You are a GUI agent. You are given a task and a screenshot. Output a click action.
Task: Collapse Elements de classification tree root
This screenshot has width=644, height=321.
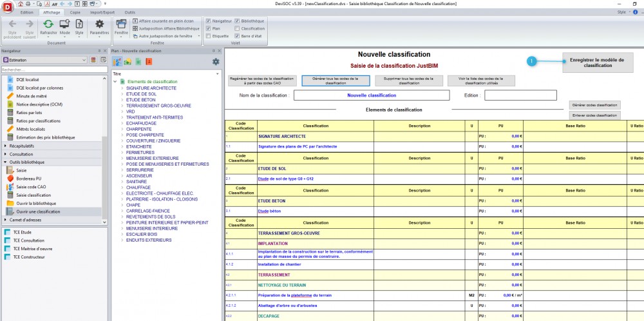point(115,82)
